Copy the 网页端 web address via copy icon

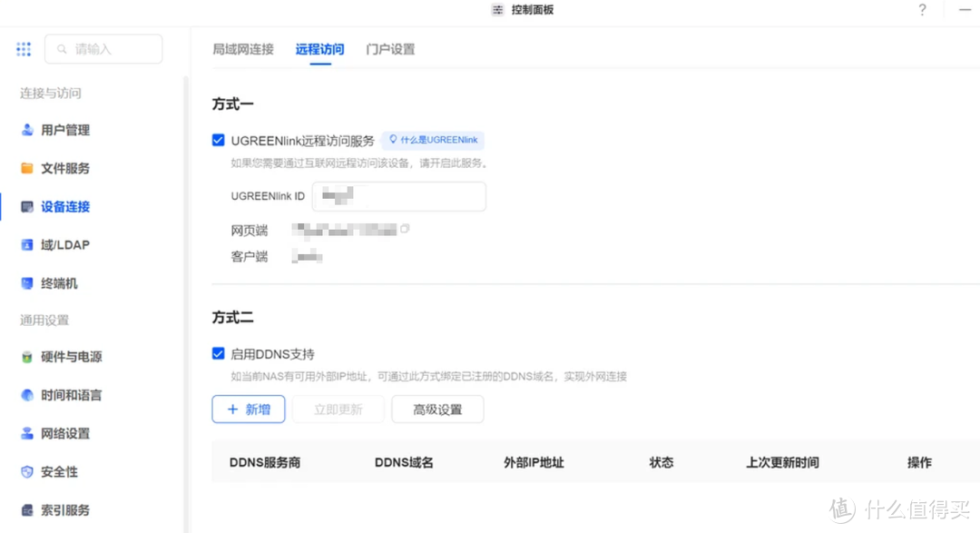pyautogui.click(x=405, y=227)
